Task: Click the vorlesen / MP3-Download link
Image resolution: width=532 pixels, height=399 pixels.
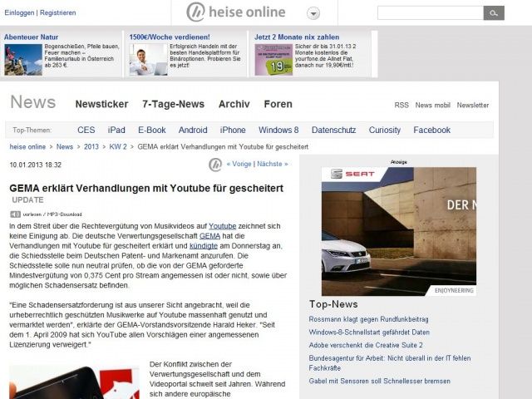Action: tap(52, 214)
